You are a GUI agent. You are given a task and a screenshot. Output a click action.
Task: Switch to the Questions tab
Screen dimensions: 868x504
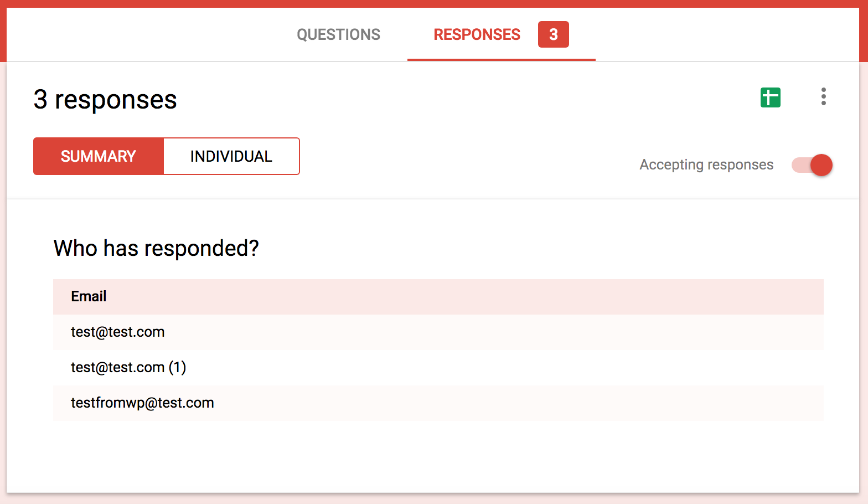coord(338,35)
